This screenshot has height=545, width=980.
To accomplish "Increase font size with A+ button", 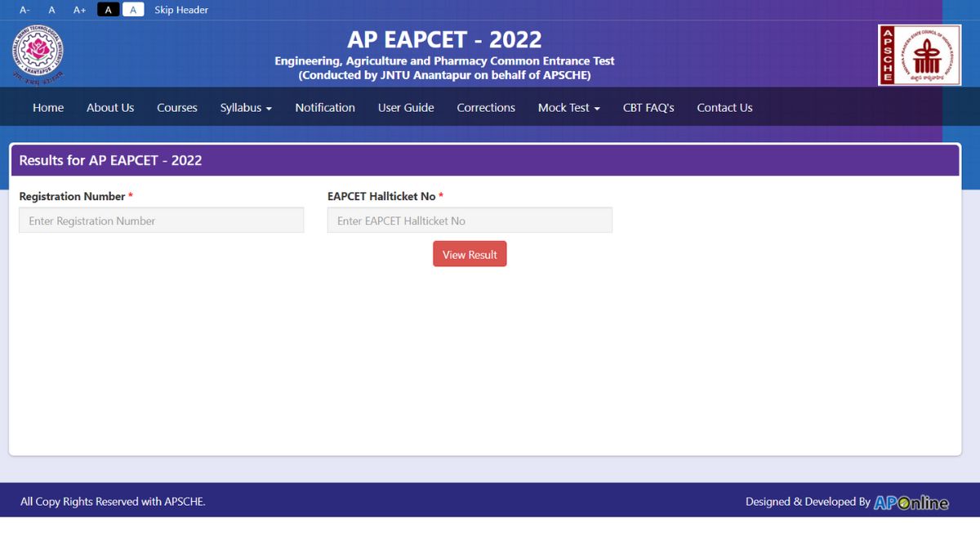I will tap(79, 10).
